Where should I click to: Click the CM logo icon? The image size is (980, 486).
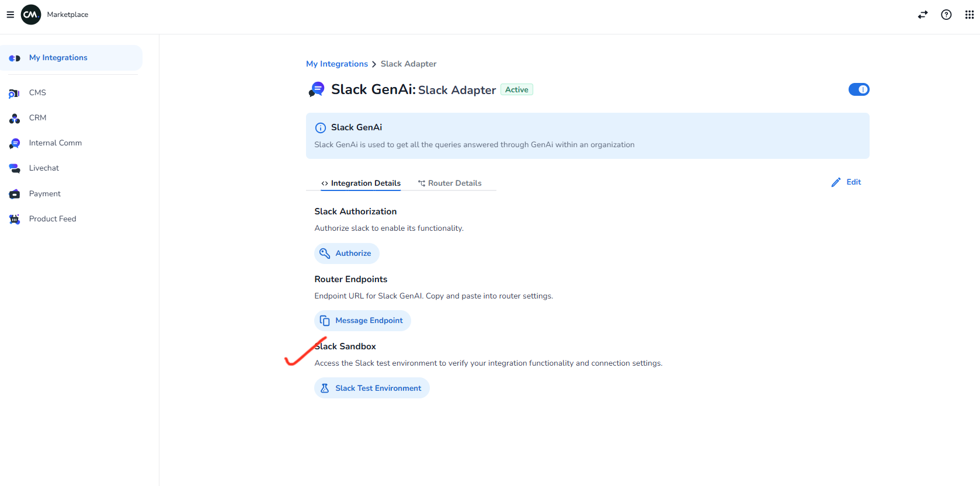(31, 15)
